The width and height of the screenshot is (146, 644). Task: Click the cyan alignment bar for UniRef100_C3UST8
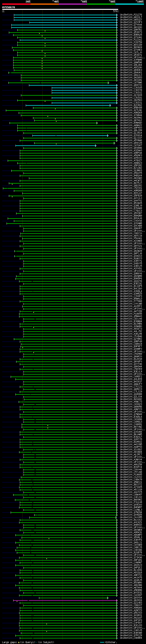(x=84, y=90)
